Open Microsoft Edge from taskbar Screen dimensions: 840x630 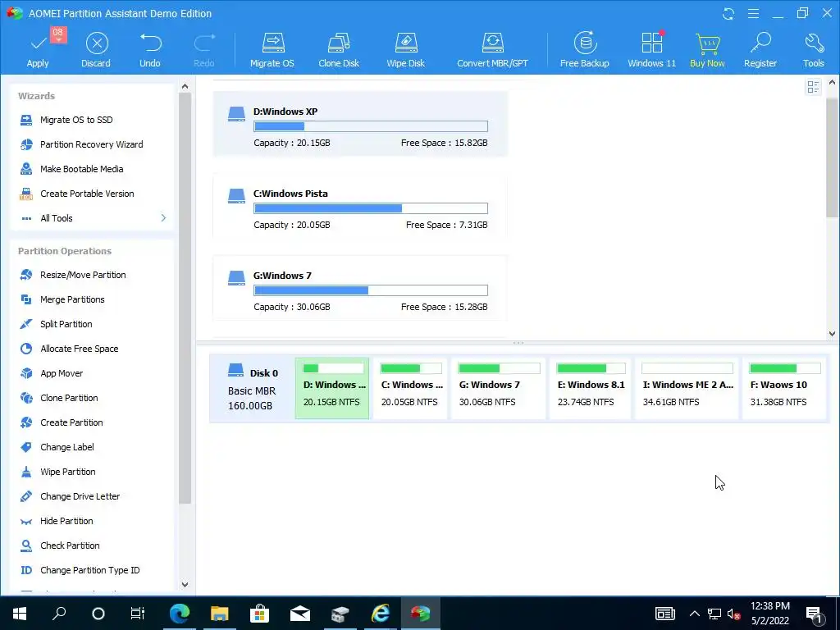point(180,614)
